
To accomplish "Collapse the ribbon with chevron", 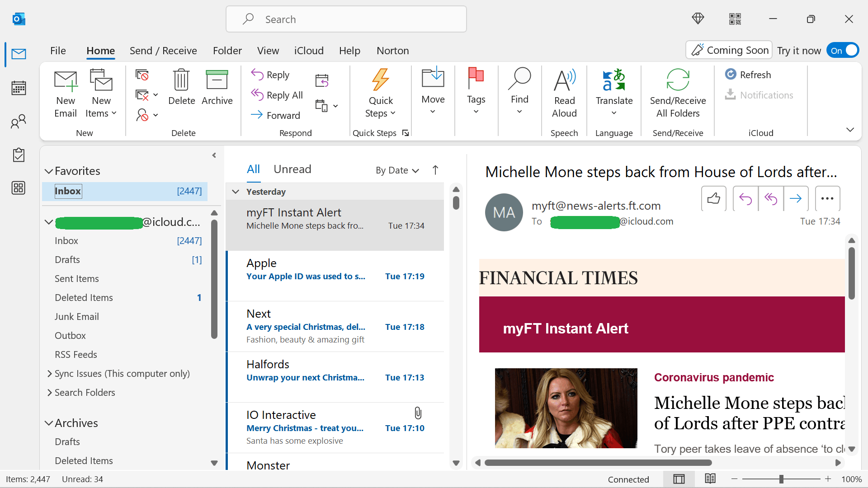I will 850,130.
